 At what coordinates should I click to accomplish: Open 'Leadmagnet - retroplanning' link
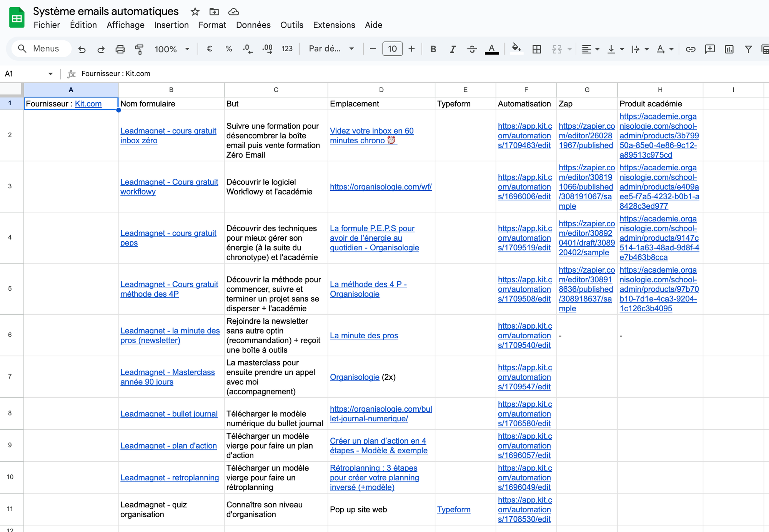click(x=170, y=477)
